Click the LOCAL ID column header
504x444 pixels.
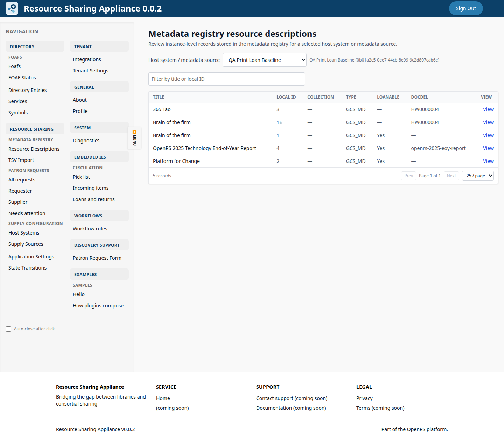pyautogui.click(x=286, y=97)
